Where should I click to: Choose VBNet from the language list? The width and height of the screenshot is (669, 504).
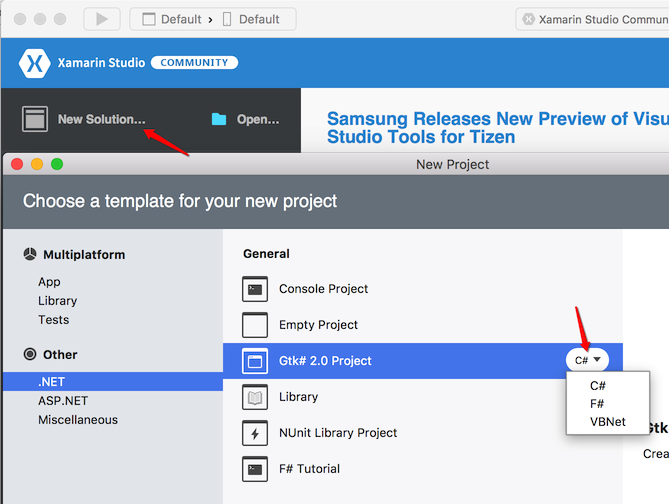click(x=608, y=422)
